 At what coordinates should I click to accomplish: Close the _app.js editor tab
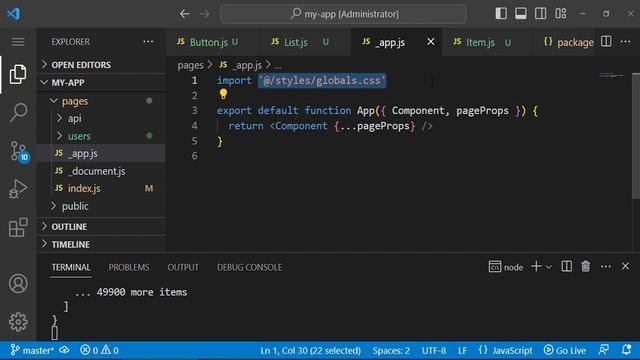coord(431,42)
